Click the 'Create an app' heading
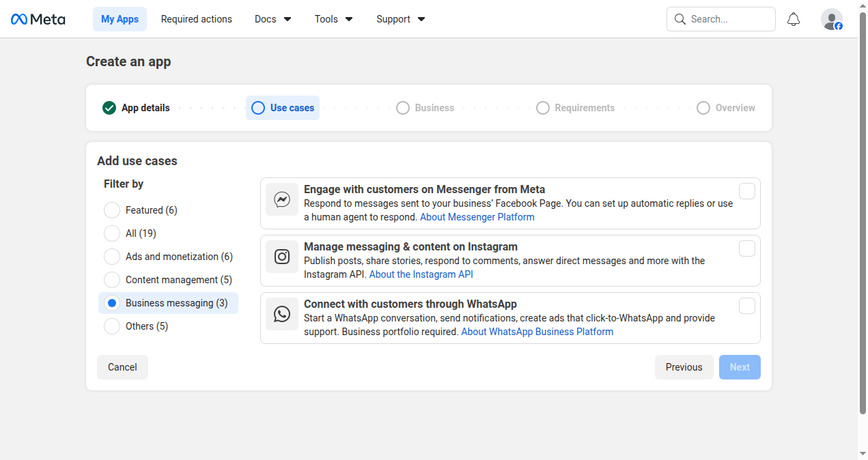The width and height of the screenshot is (868, 460). [x=128, y=61]
